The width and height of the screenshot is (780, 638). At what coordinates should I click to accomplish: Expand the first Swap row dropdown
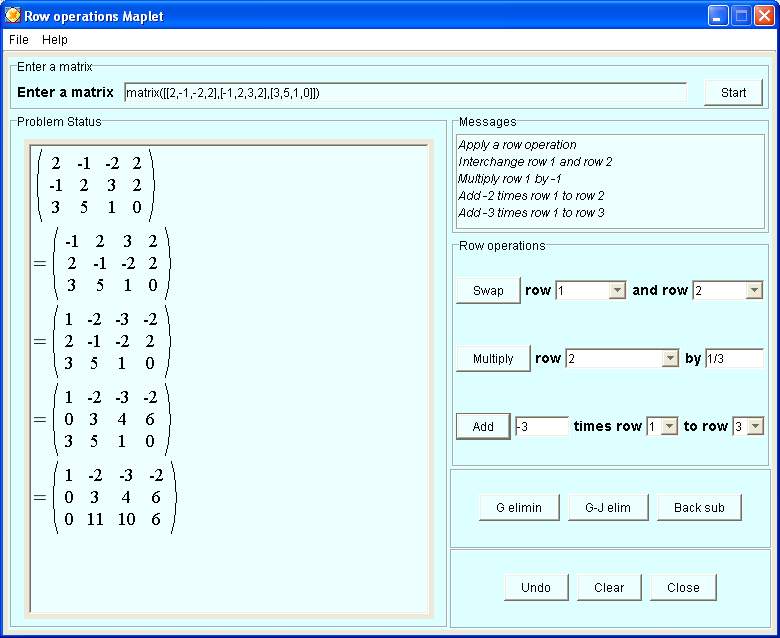[616, 291]
